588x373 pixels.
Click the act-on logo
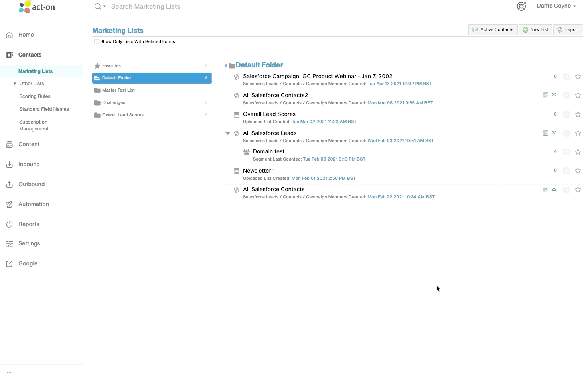pos(37,7)
